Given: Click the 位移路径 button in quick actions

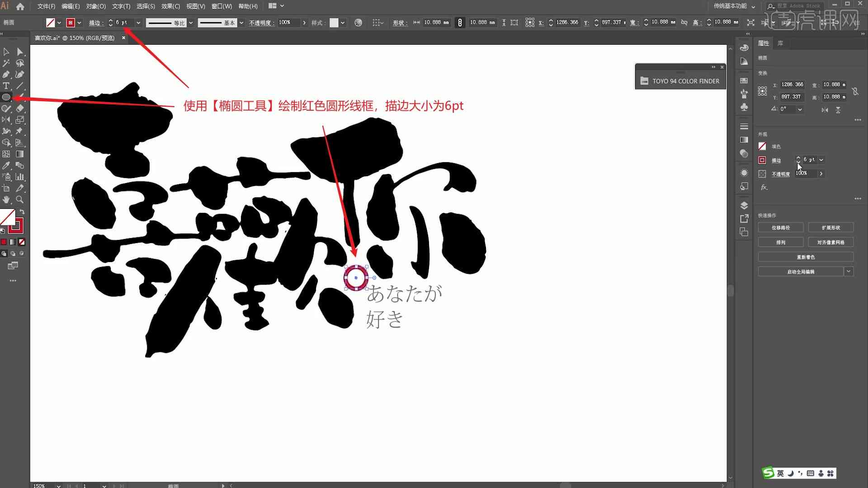Looking at the screenshot, I should coord(782,228).
